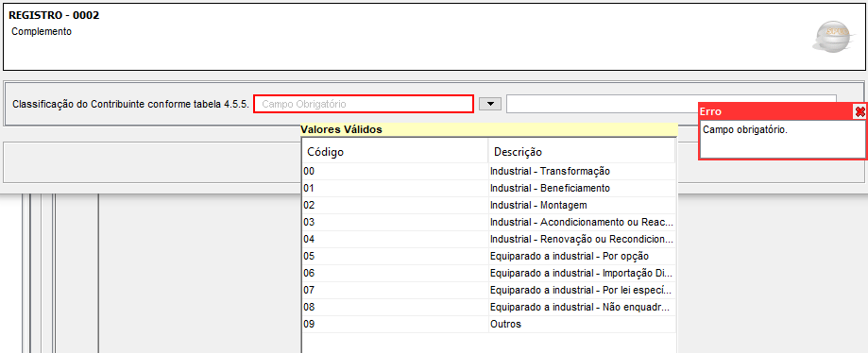Click the 'Classificação do Contribuinte conforme tabela 4.5.5.' label
The height and width of the screenshot is (353, 868).
[x=130, y=104]
